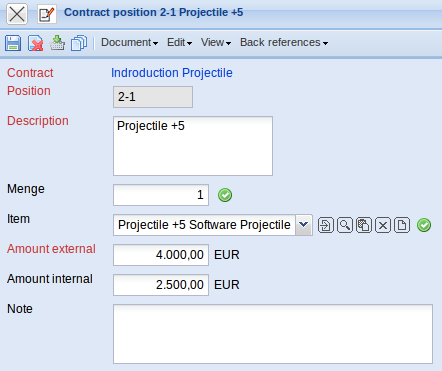Open the Edit menu
This screenshot has height=371, width=442.
[x=179, y=43]
